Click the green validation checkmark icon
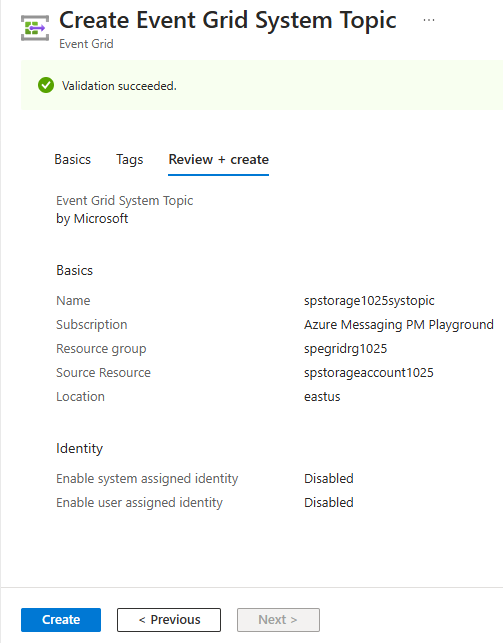The width and height of the screenshot is (503, 643). (x=46, y=85)
